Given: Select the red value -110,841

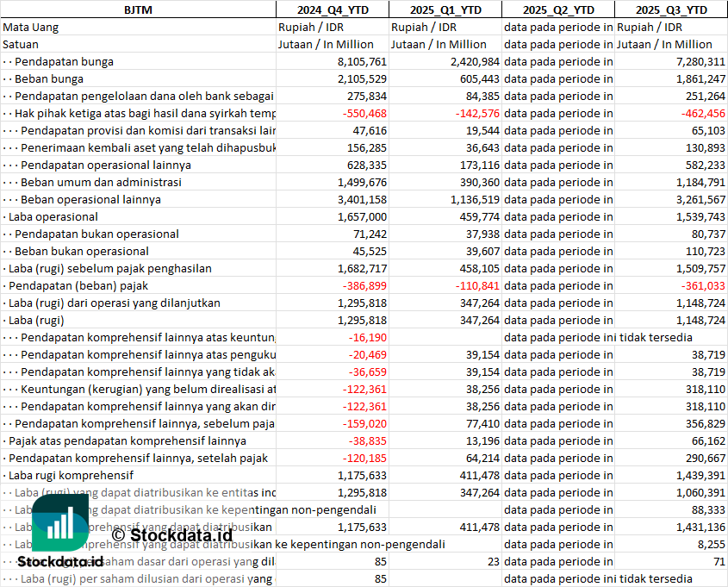Looking at the screenshot, I should pyautogui.click(x=477, y=285).
